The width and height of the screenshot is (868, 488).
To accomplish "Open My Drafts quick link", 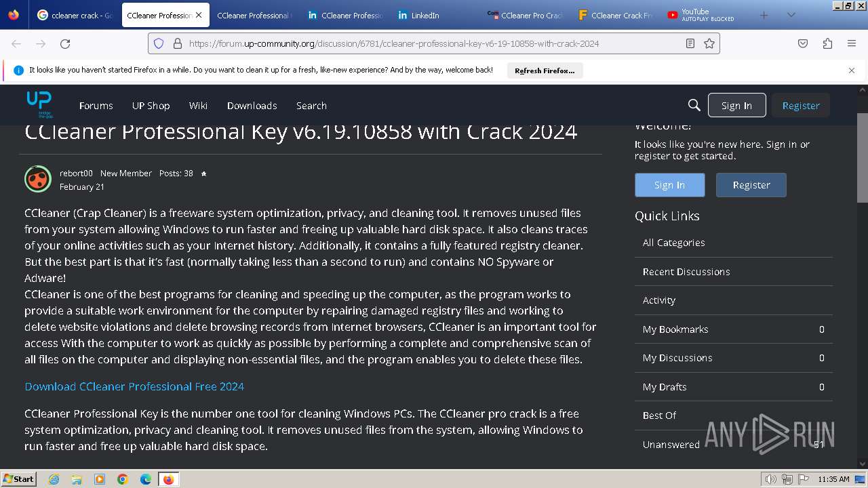I will click(x=734, y=386).
